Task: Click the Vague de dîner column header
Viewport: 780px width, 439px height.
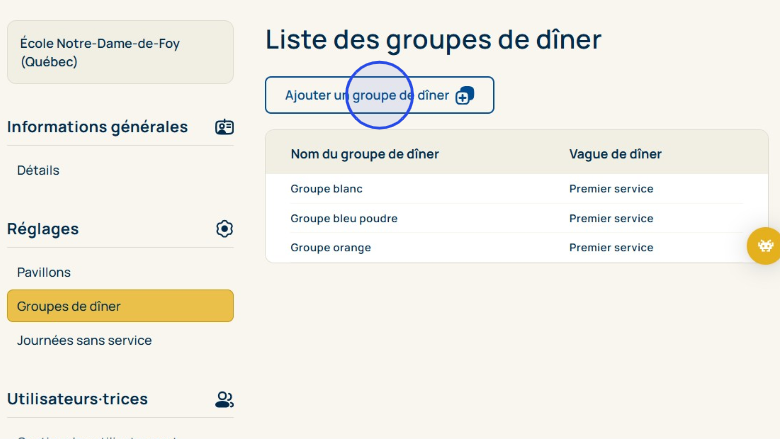Action: (x=615, y=154)
